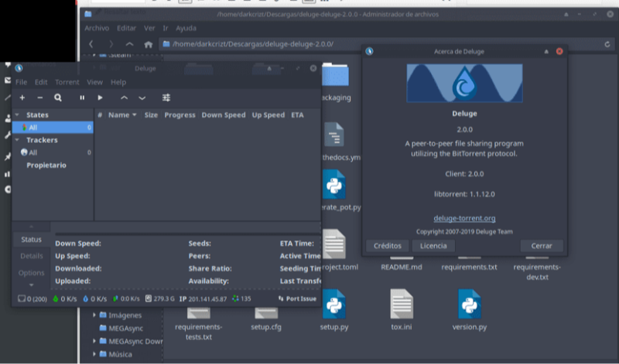The image size is (619, 364).
Task: Open the file manager Ir menu
Action: pos(166,28)
